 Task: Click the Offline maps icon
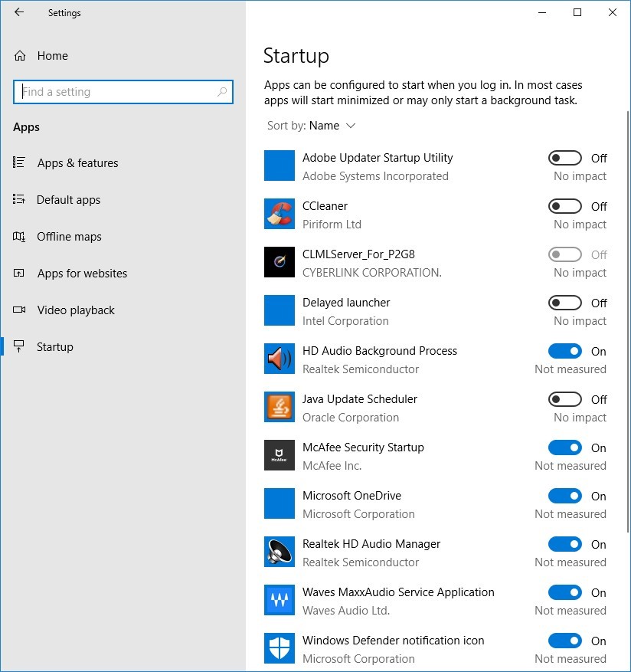click(x=19, y=236)
